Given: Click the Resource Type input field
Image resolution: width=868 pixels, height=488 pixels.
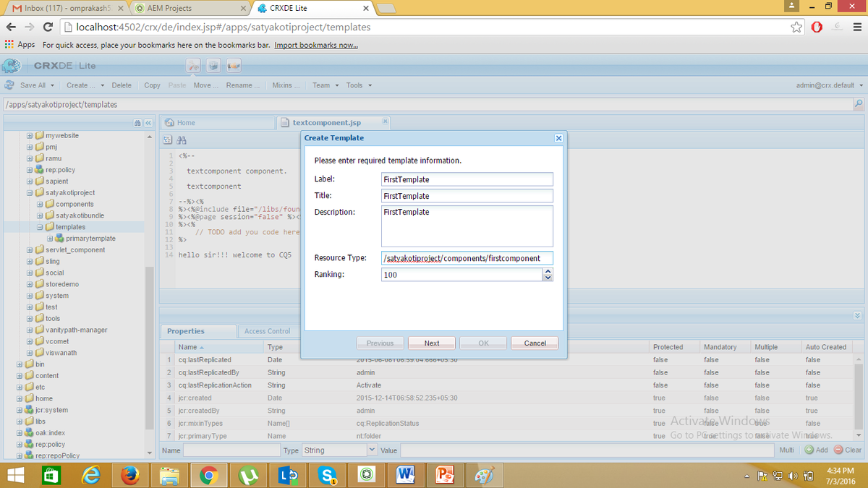Looking at the screenshot, I should point(467,258).
